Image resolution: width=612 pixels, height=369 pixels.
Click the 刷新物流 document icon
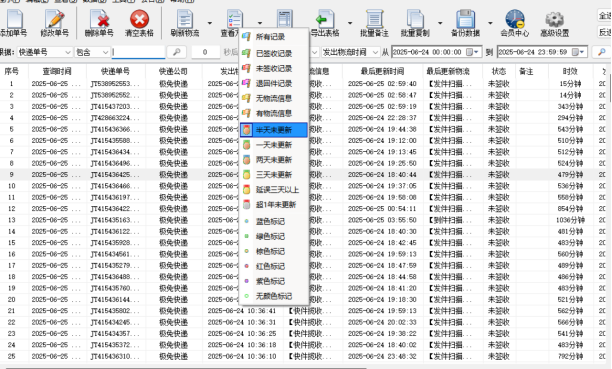pos(185,20)
